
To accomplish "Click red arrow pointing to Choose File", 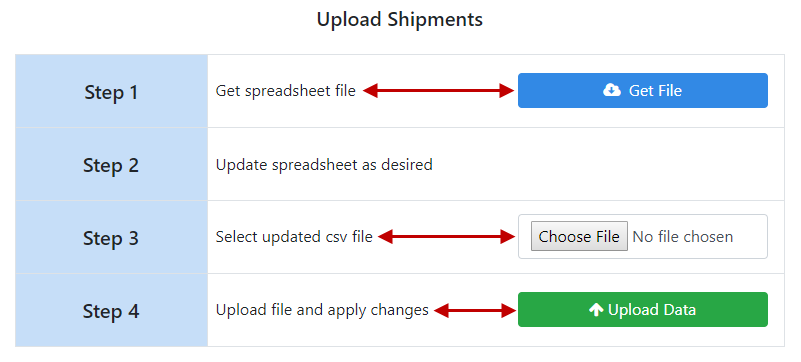I will click(x=446, y=236).
